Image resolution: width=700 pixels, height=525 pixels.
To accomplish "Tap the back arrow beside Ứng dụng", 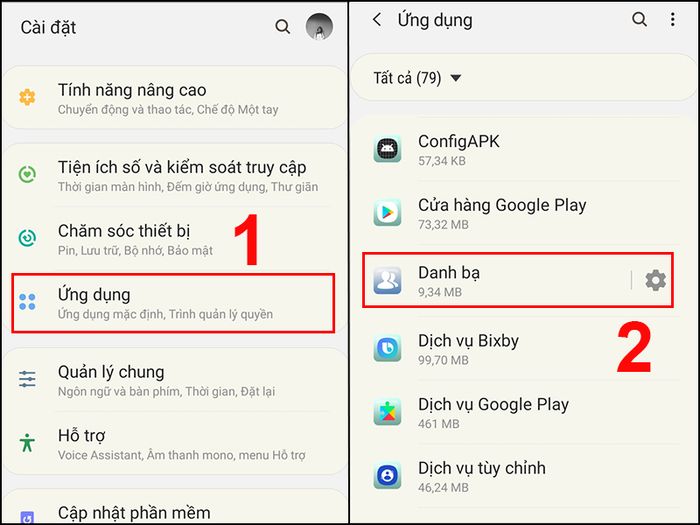I will point(377,19).
